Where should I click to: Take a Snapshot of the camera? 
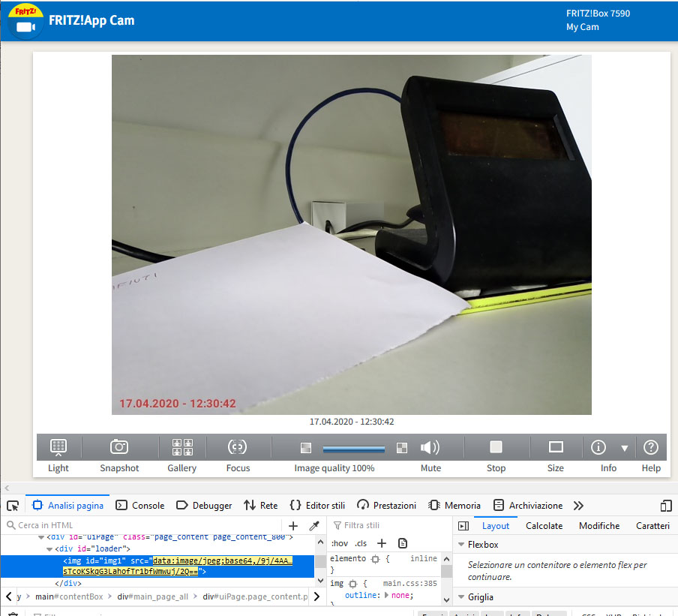(119, 447)
